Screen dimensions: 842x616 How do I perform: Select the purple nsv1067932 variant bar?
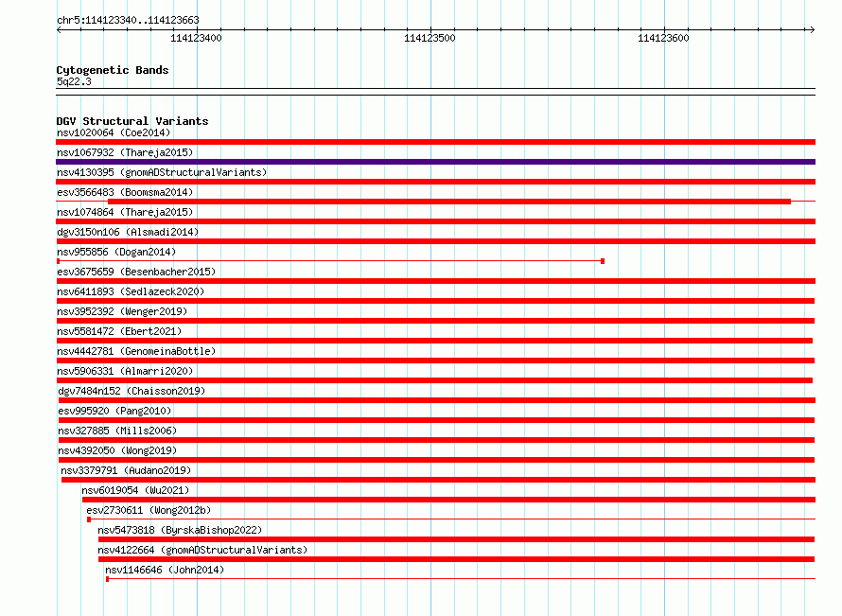(435, 162)
